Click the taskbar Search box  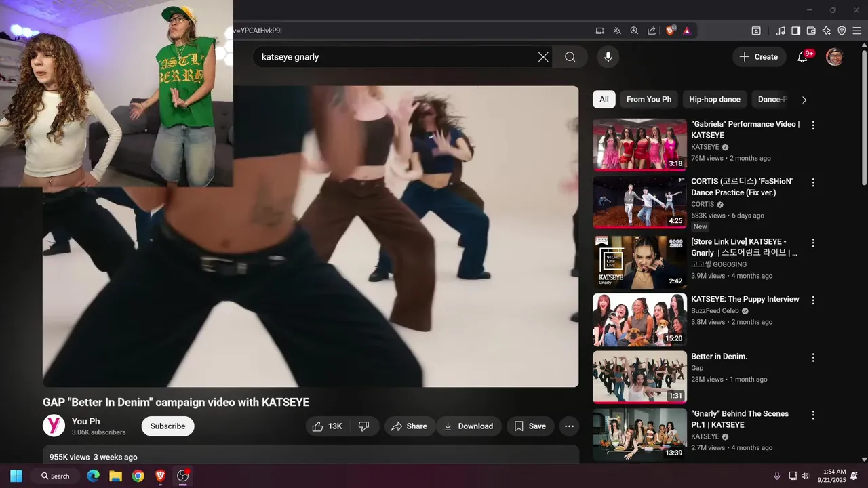pyautogui.click(x=55, y=476)
